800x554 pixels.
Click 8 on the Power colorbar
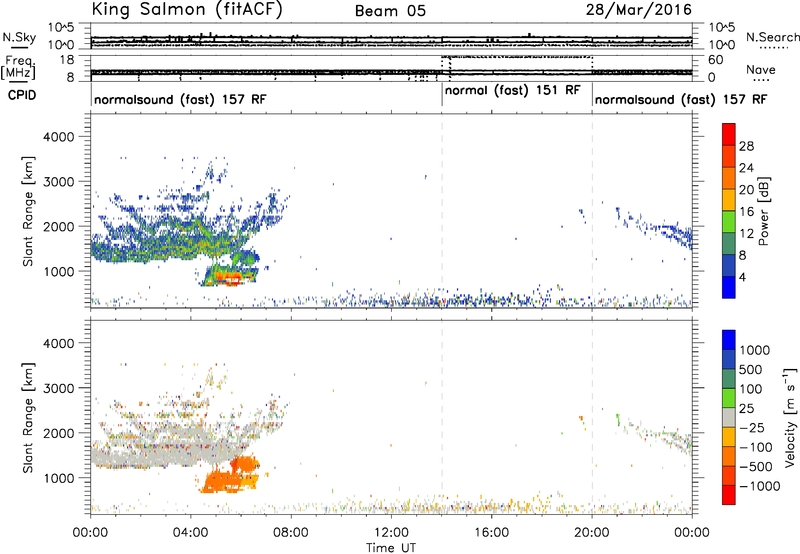[743, 255]
